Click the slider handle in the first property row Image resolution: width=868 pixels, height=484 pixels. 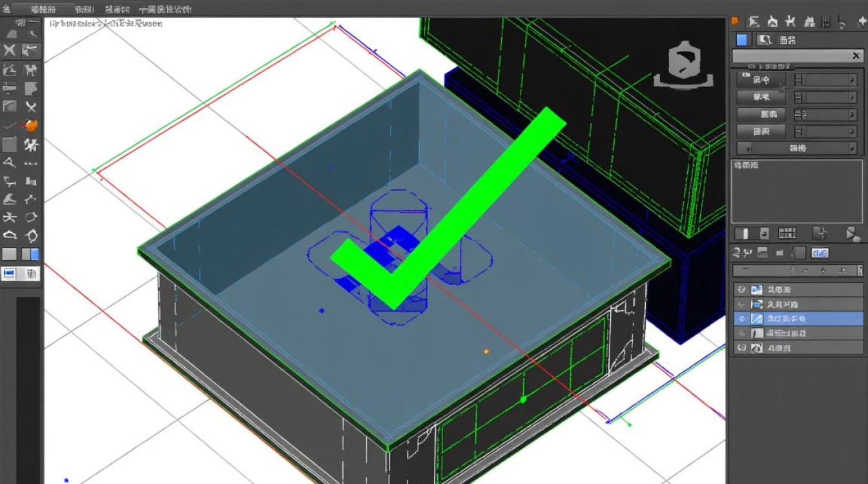(799, 81)
